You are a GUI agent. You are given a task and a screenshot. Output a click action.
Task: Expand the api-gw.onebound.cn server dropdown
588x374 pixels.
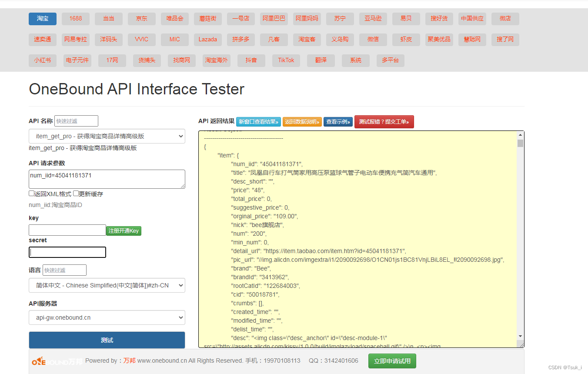(x=107, y=317)
